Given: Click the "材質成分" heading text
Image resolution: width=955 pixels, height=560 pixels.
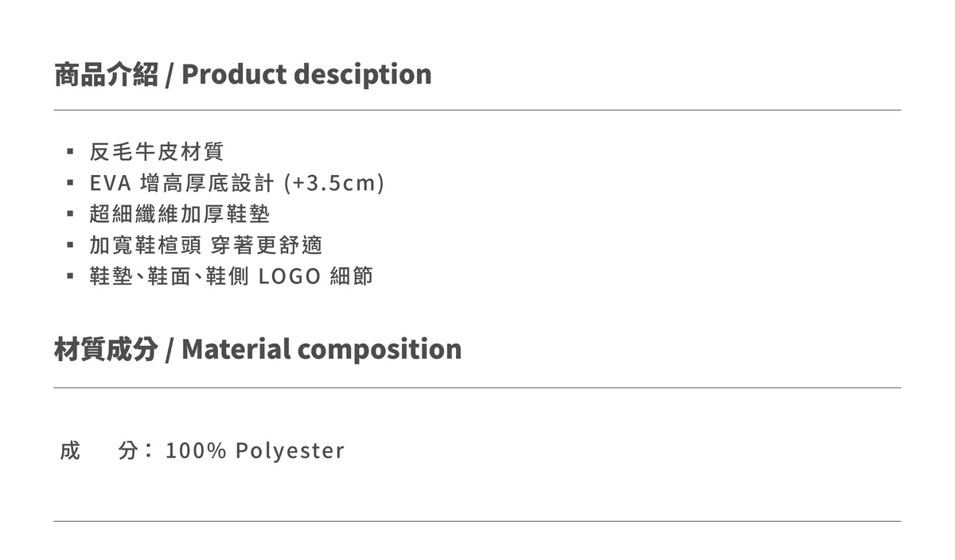Looking at the screenshot, I should (106, 349).
